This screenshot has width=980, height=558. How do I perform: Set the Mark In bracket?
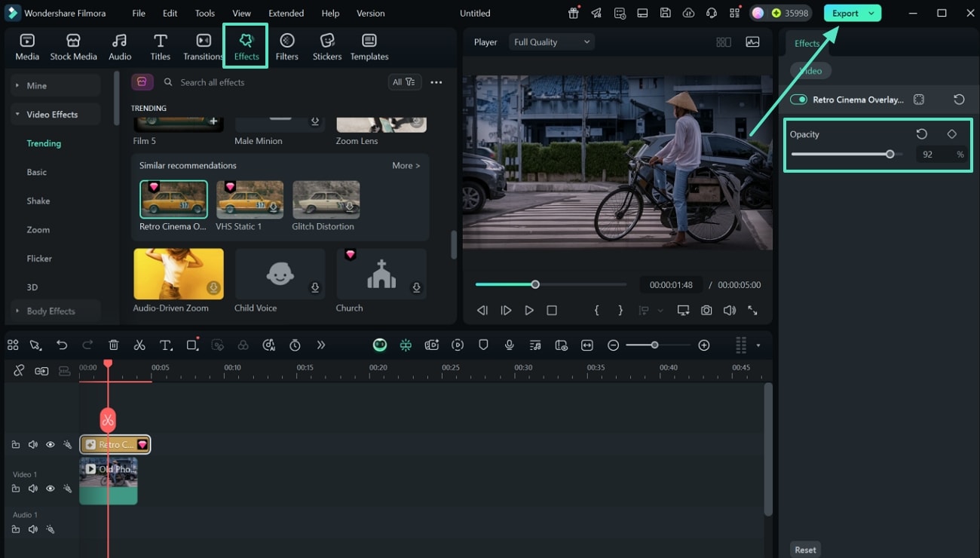coord(596,310)
